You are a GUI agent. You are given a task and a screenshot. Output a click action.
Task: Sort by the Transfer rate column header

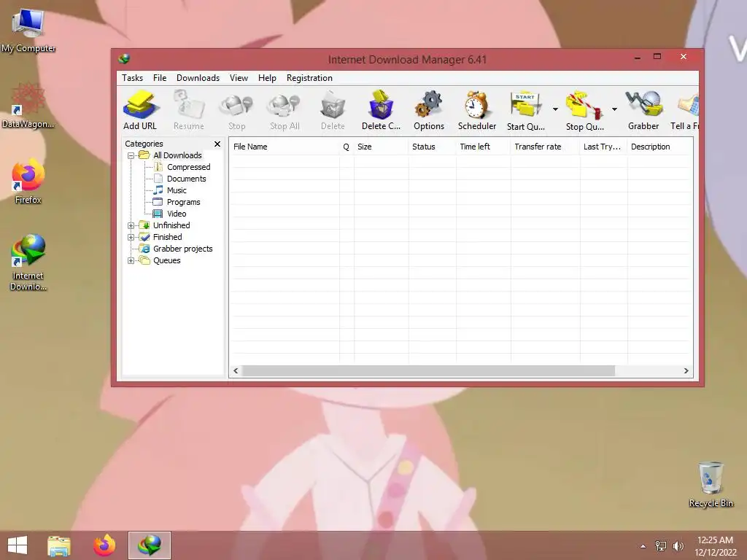546,147
